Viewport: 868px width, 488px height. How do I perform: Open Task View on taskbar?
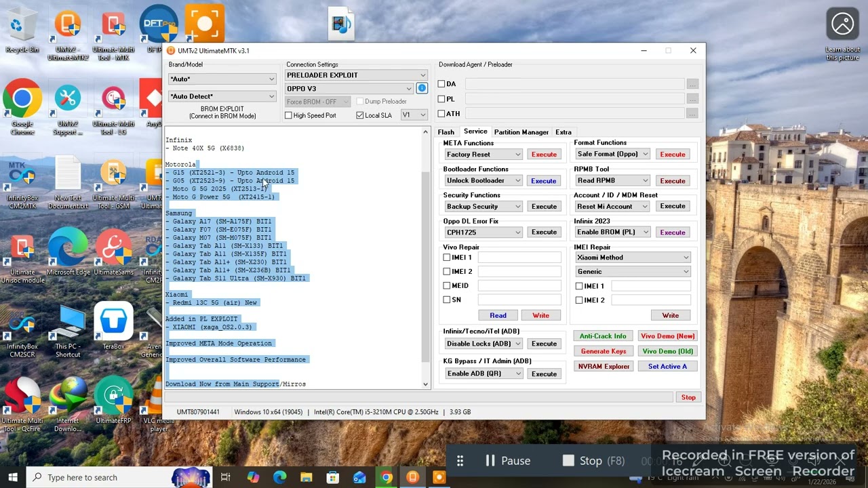(x=226, y=477)
